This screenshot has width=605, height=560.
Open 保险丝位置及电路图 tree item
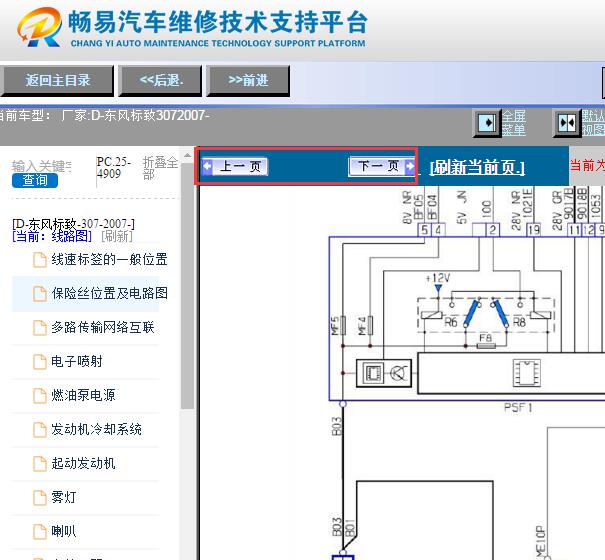coord(110,293)
